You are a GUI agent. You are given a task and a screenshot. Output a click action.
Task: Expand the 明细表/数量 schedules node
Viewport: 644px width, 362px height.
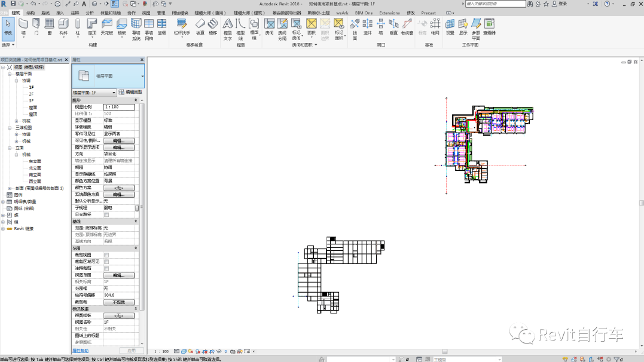(3, 202)
